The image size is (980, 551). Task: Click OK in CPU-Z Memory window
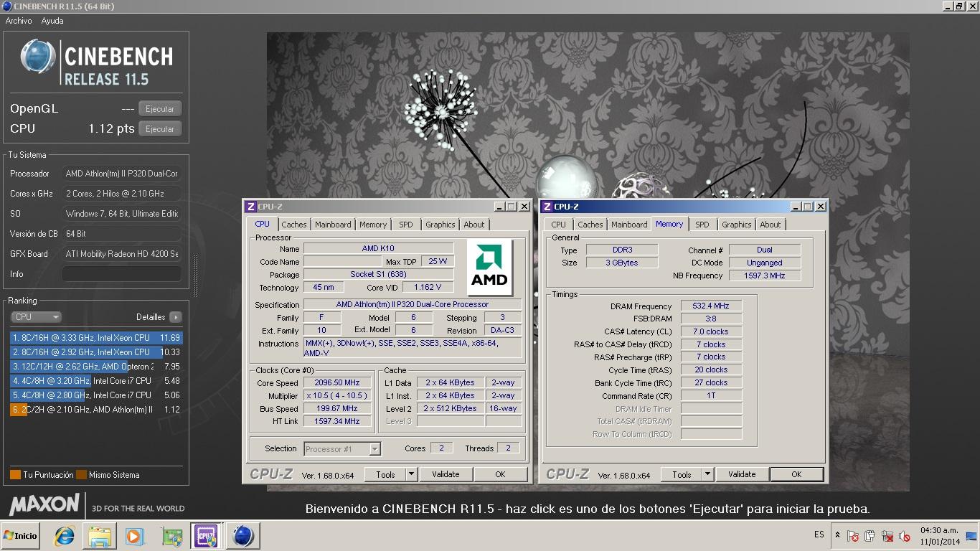796,474
